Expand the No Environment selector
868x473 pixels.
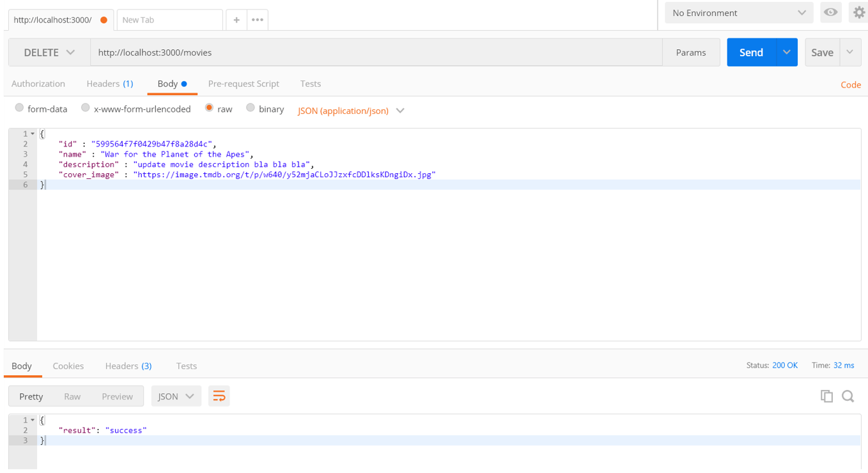point(738,13)
